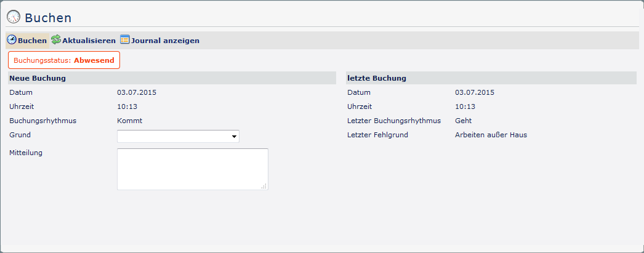Click the Letzter Fehlgrund label
Image resolution: width=644 pixels, height=253 pixels.
click(x=377, y=135)
